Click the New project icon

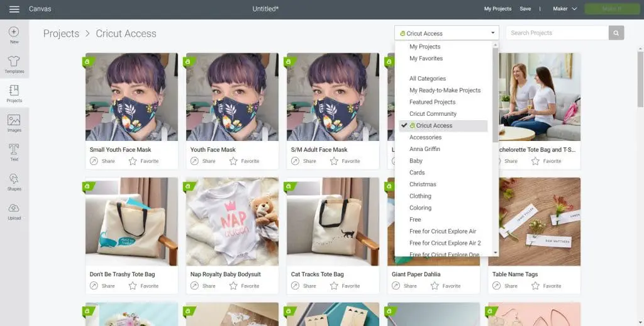(x=14, y=35)
